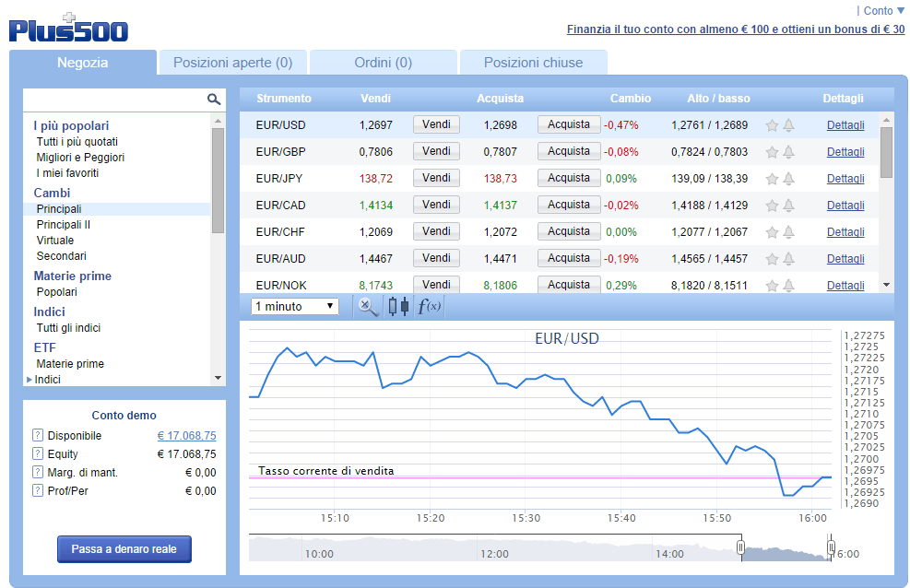
Task: Click the Strumento column header
Action: pos(284,99)
